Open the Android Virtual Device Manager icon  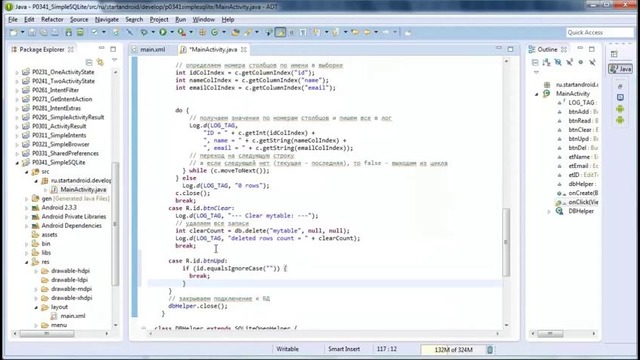[x=80, y=32]
